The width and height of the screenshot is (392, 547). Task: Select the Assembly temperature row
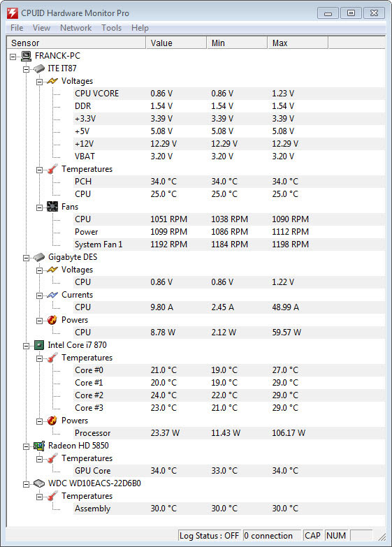point(229,509)
